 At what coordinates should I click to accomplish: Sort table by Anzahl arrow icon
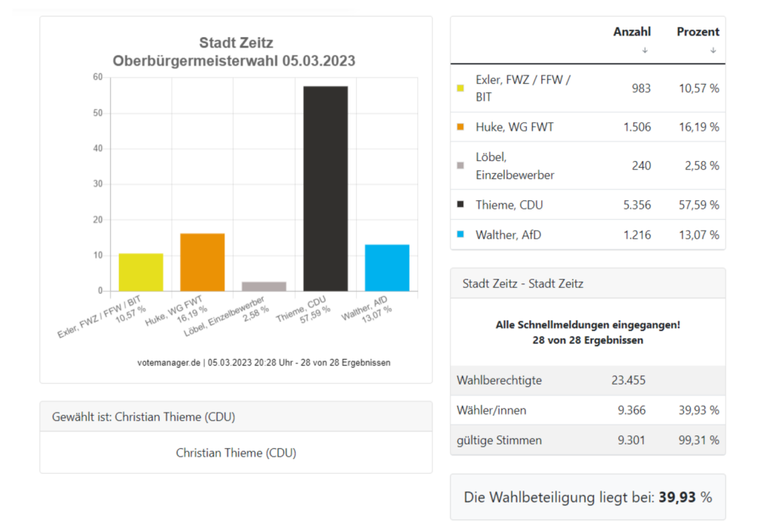point(645,51)
